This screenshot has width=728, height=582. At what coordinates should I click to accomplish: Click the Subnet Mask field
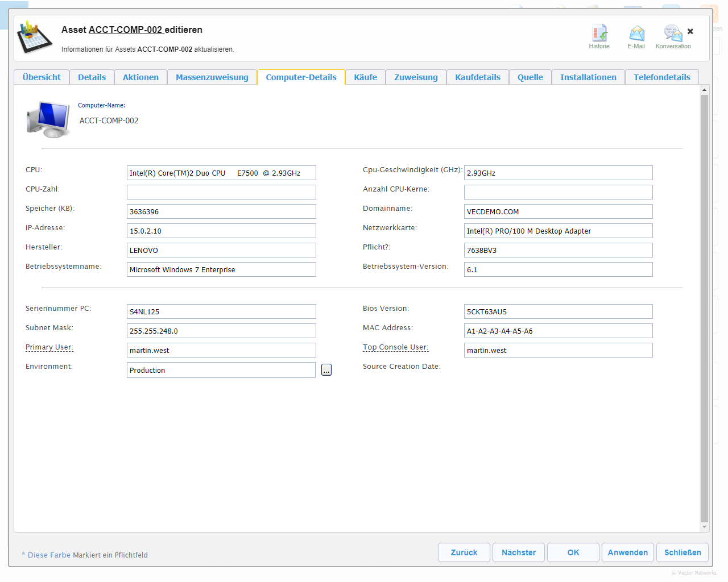tap(221, 331)
